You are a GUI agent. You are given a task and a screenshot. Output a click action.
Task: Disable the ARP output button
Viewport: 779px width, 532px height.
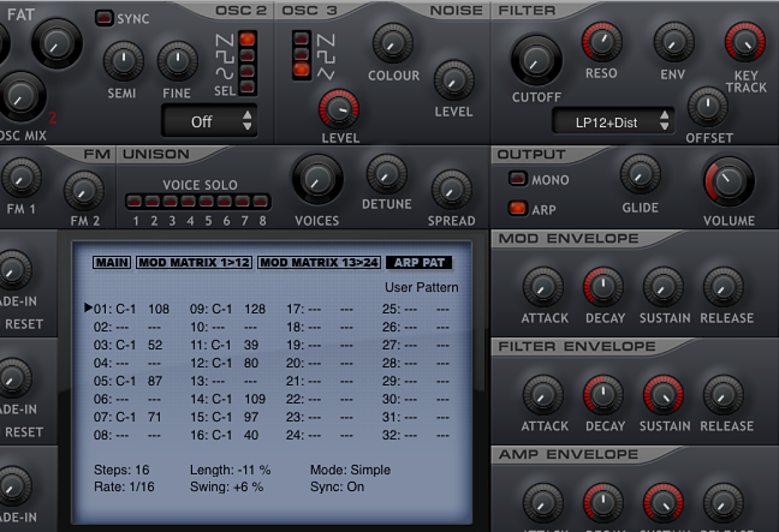[517, 208]
